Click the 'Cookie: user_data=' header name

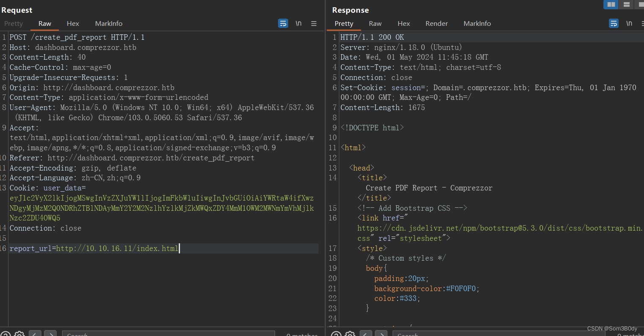[x=47, y=188]
